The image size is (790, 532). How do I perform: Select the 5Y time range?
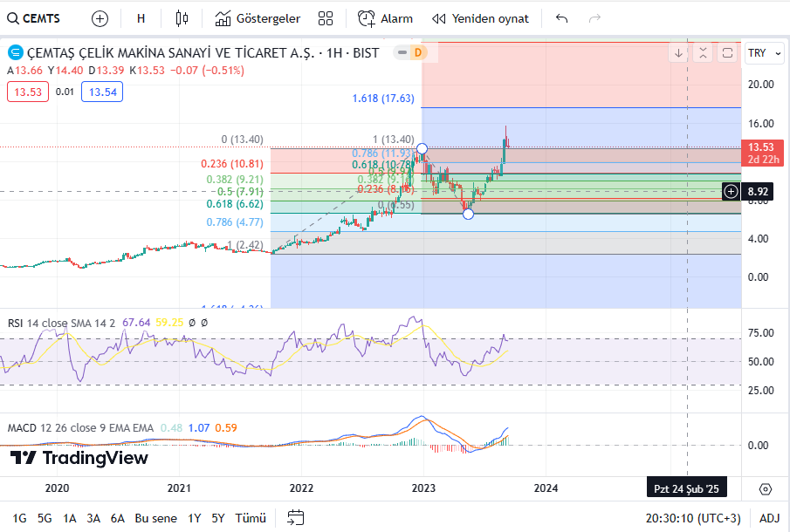[x=218, y=518]
